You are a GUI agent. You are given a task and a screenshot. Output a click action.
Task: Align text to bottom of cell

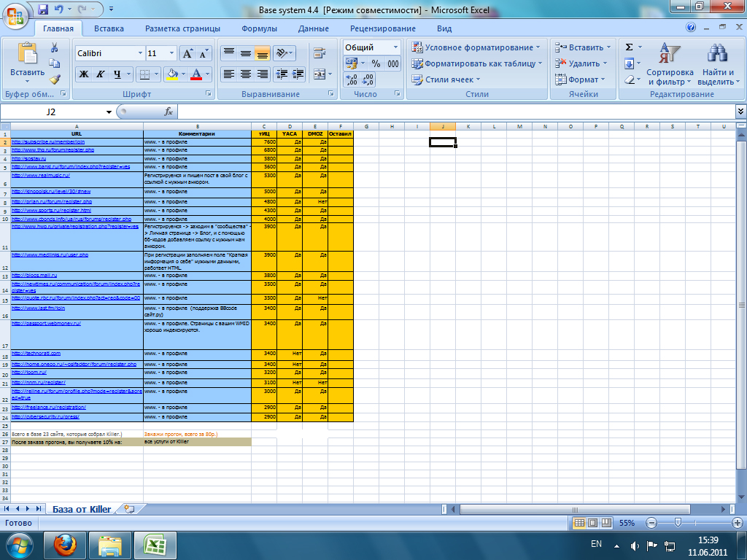point(262,52)
